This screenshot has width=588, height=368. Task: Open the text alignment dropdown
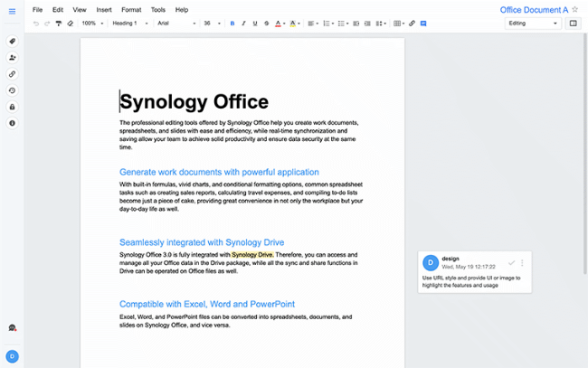pyautogui.click(x=313, y=24)
